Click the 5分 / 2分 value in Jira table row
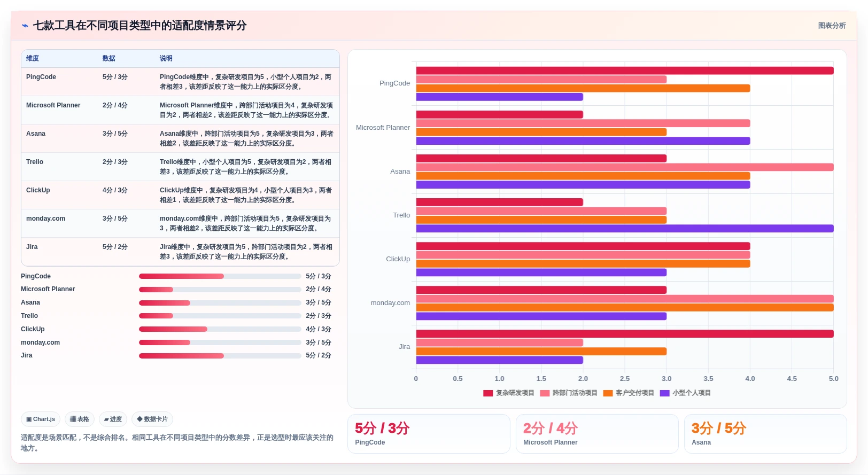This screenshot has height=475, width=868. [115, 247]
